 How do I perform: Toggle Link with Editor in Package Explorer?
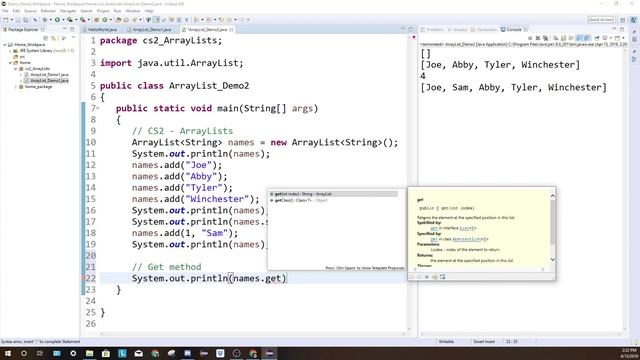pyautogui.click(x=54, y=38)
